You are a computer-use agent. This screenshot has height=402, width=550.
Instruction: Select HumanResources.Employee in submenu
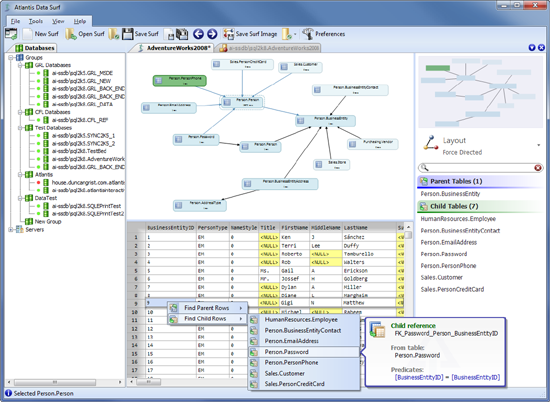coord(304,320)
